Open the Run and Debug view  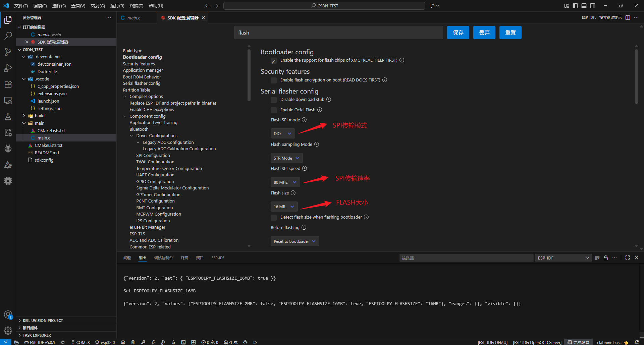8,68
